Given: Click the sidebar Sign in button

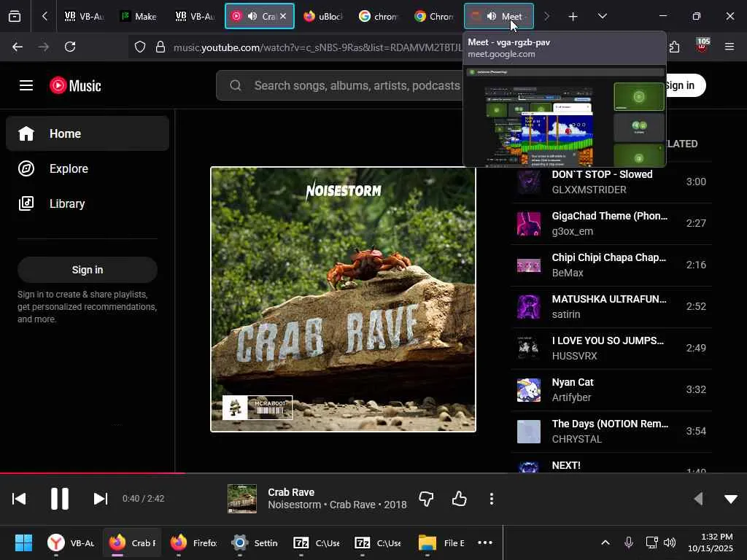Looking at the screenshot, I should (x=88, y=270).
